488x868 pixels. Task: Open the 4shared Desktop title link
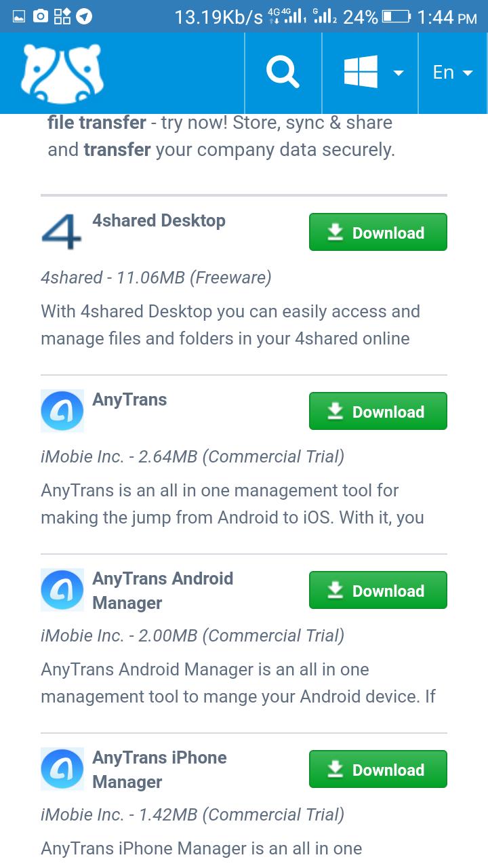click(159, 220)
